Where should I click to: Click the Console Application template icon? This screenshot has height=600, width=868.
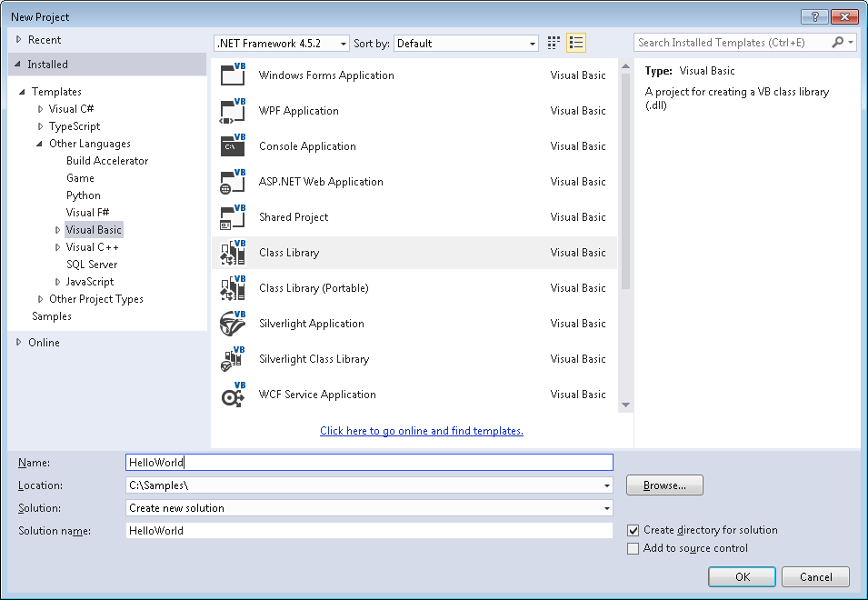pos(233,146)
